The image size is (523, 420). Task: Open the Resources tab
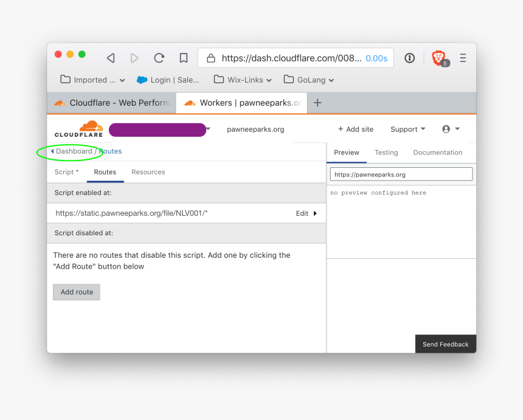click(148, 172)
